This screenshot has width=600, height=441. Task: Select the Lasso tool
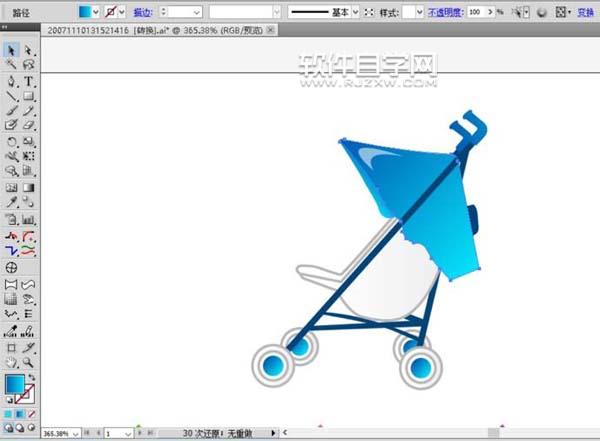click(x=28, y=64)
